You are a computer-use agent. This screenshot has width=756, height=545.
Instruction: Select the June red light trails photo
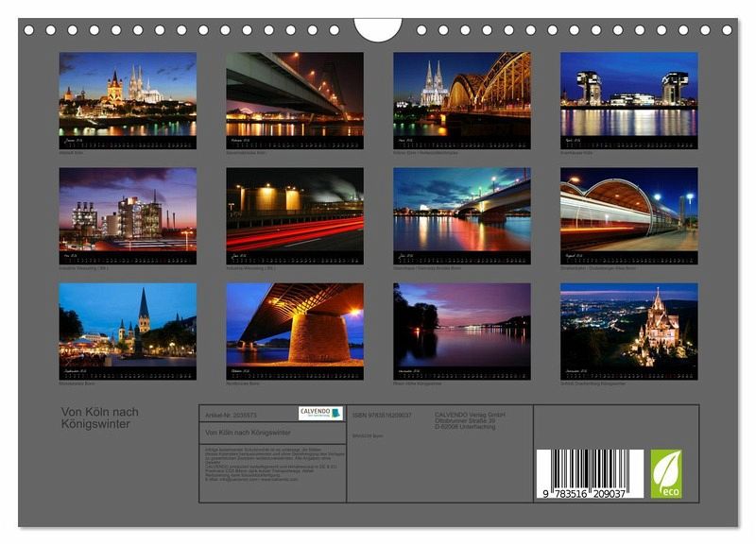click(x=294, y=211)
